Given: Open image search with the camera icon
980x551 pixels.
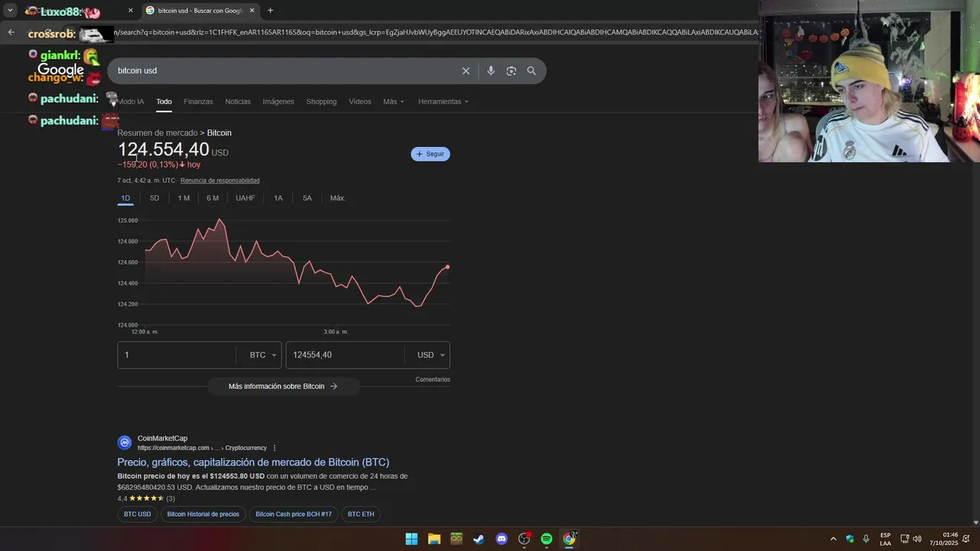Looking at the screenshot, I should click(511, 70).
